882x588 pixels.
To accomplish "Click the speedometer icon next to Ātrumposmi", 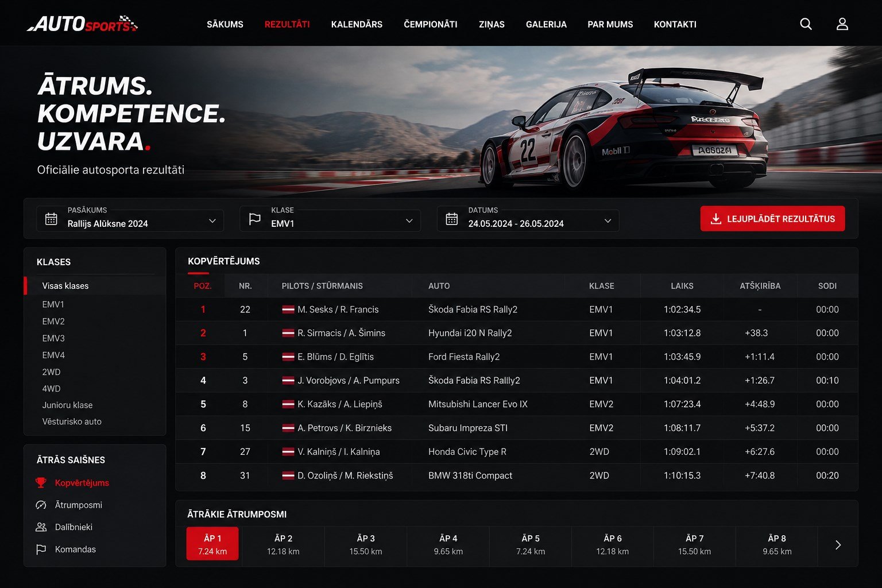I will (41, 505).
